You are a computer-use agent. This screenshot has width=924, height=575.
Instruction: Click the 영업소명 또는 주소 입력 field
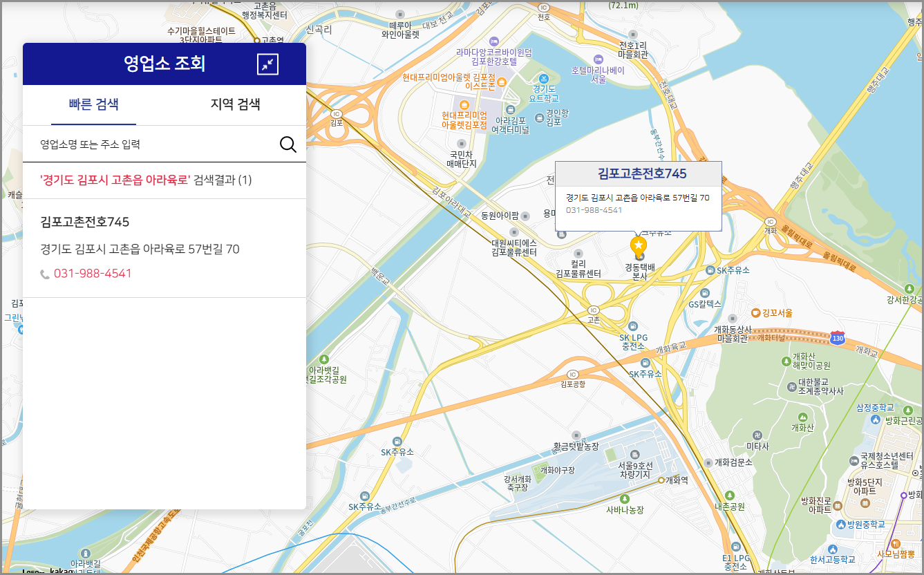tap(152, 144)
